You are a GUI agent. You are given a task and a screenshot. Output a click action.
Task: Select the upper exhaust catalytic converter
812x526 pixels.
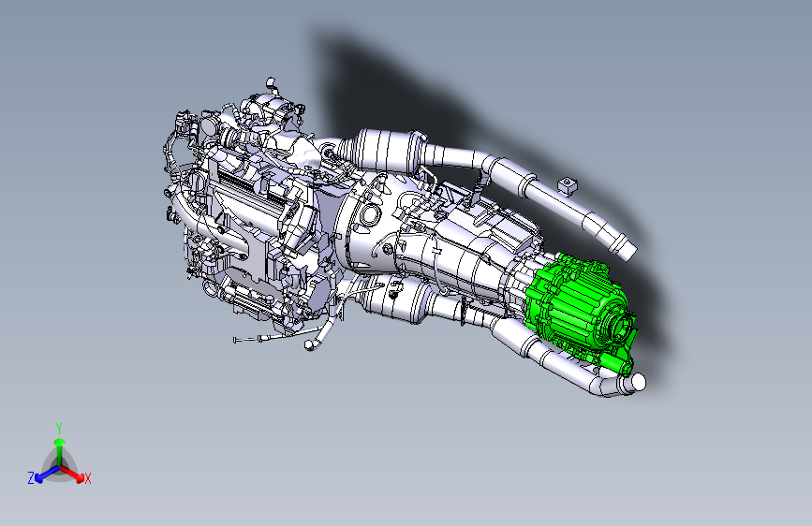click(389, 149)
